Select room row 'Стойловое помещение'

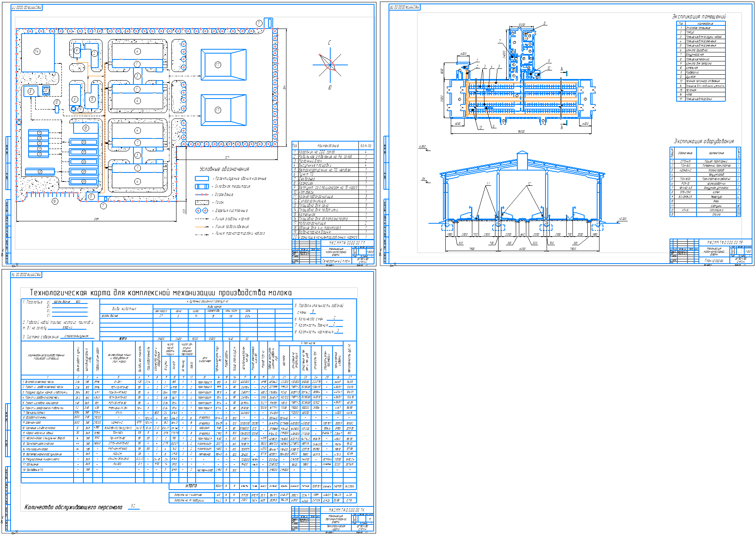coord(701,28)
